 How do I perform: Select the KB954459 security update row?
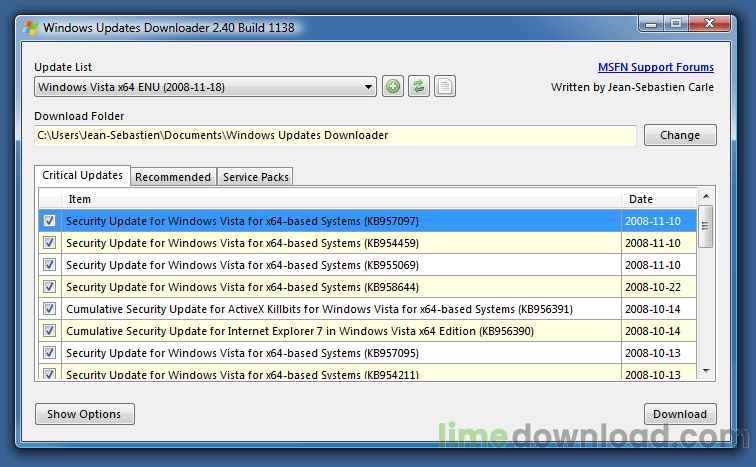(367, 243)
